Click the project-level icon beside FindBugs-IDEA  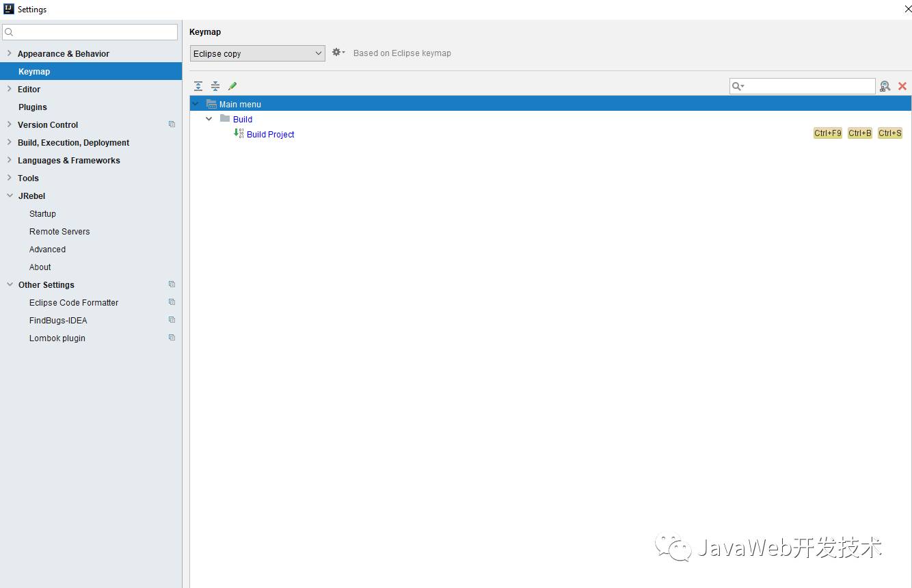click(172, 320)
